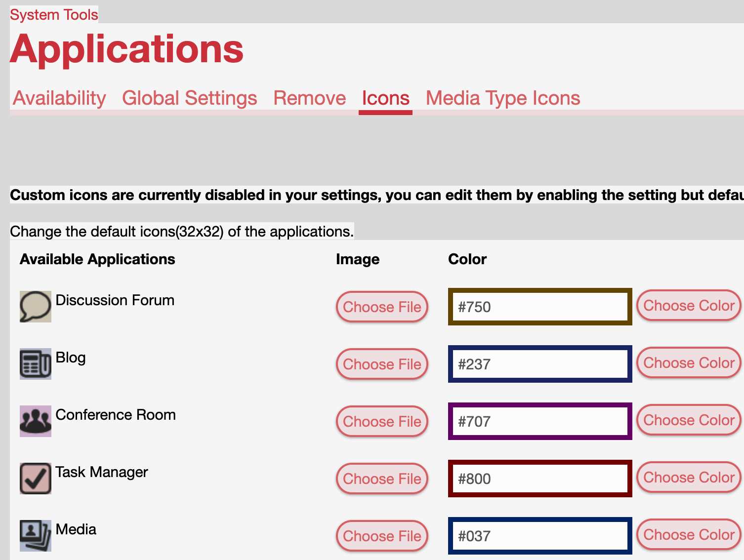Image resolution: width=744 pixels, height=560 pixels.
Task: Focus the #707 color field
Action: 540,421
